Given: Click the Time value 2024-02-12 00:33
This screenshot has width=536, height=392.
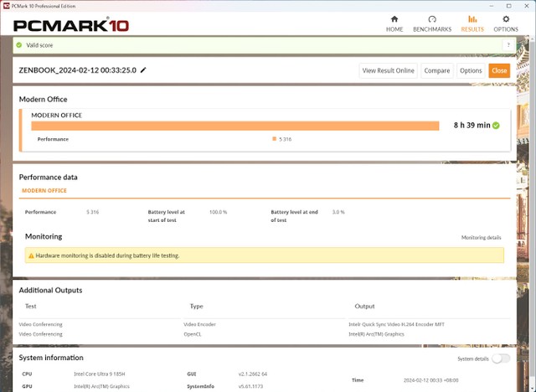Looking at the screenshot, I should coord(430,380).
